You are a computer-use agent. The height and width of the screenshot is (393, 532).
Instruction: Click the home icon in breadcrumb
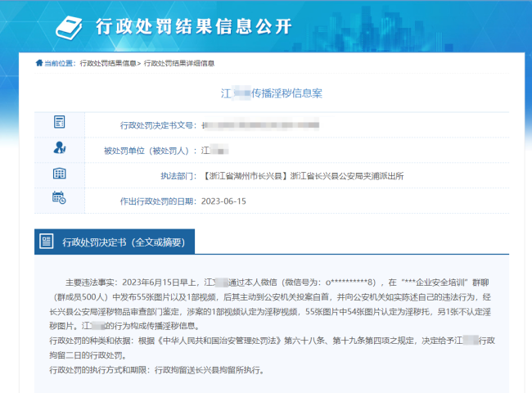tap(38, 63)
